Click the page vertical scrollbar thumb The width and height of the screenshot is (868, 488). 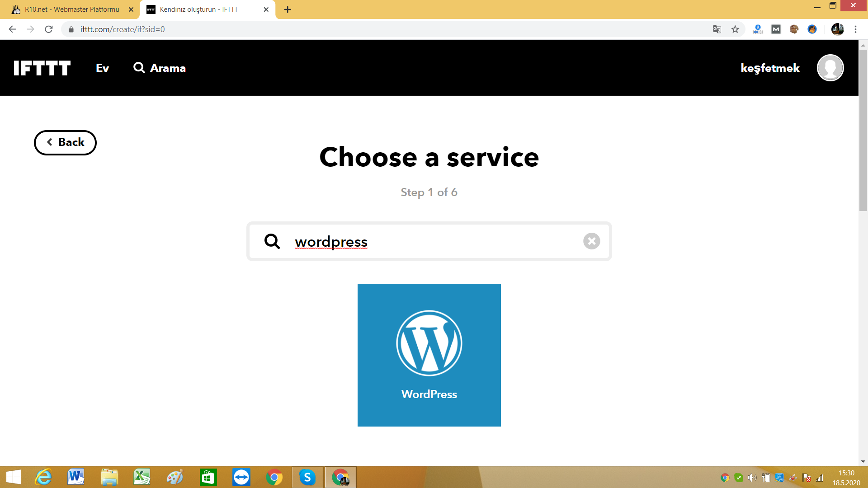pyautogui.click(x=863, y=130)
